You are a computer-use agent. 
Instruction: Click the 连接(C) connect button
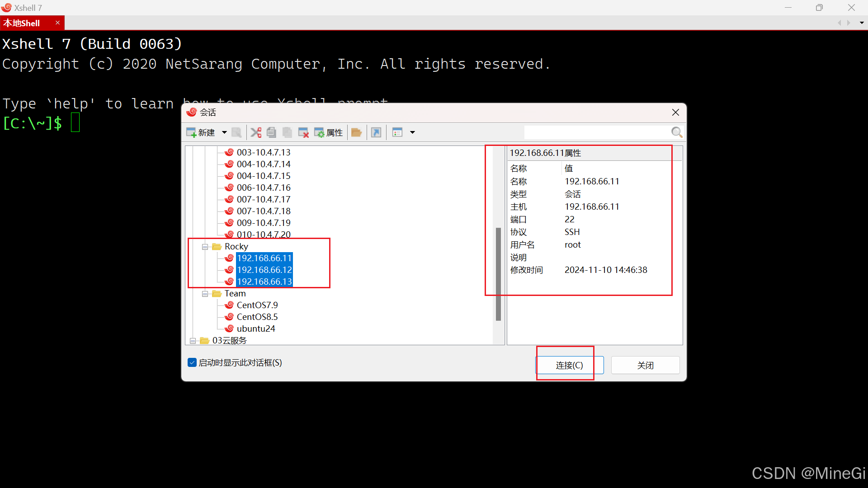click(569, 365)
